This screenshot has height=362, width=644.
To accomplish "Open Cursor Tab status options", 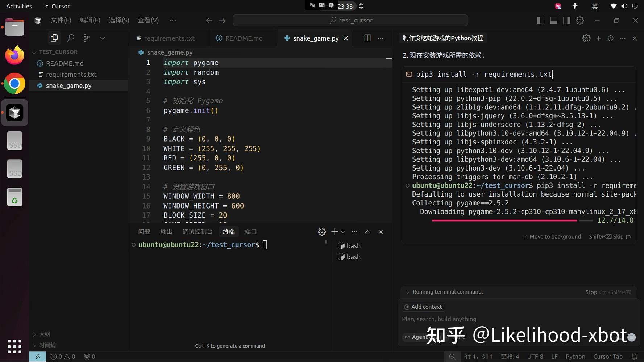I will (x=608, y=357).
